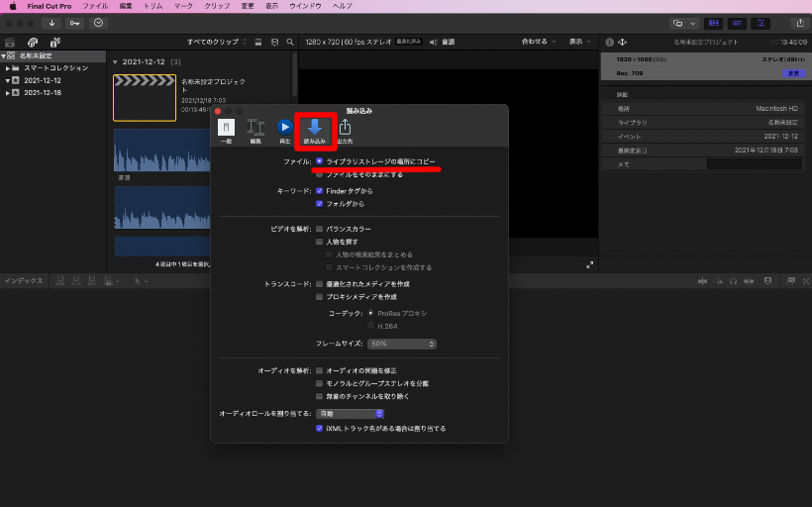Open the all clips filter dropdown
The image size is (812, 507).
[x=217, y=42]
